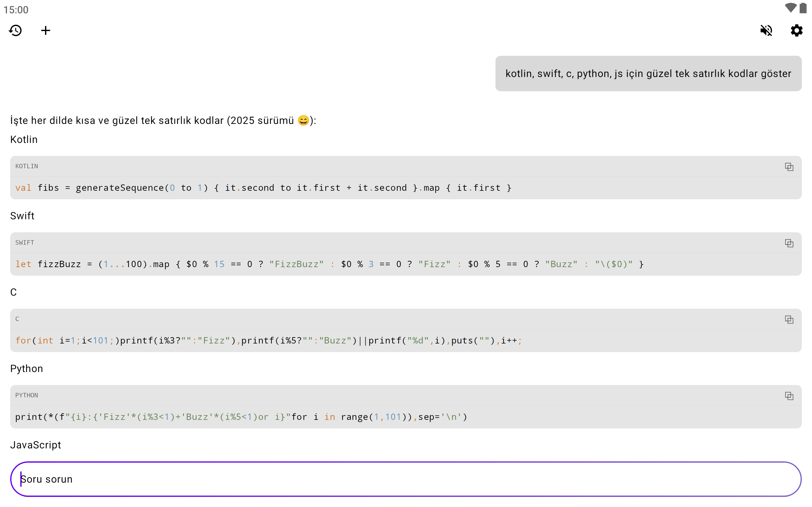Click the SWIFT code block header label
The image size is (812, 507).
pos(25,242)
